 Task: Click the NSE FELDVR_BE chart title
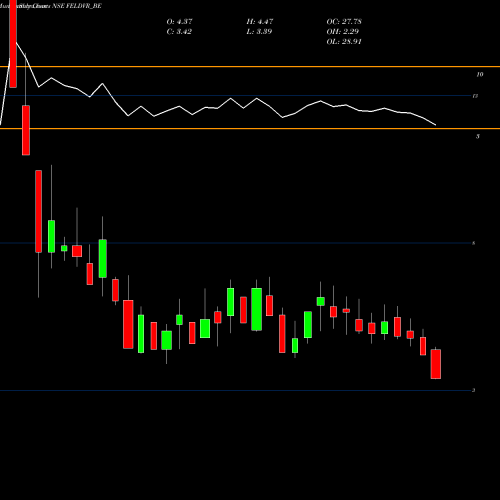pyautogui.click(x=77, y=6)
